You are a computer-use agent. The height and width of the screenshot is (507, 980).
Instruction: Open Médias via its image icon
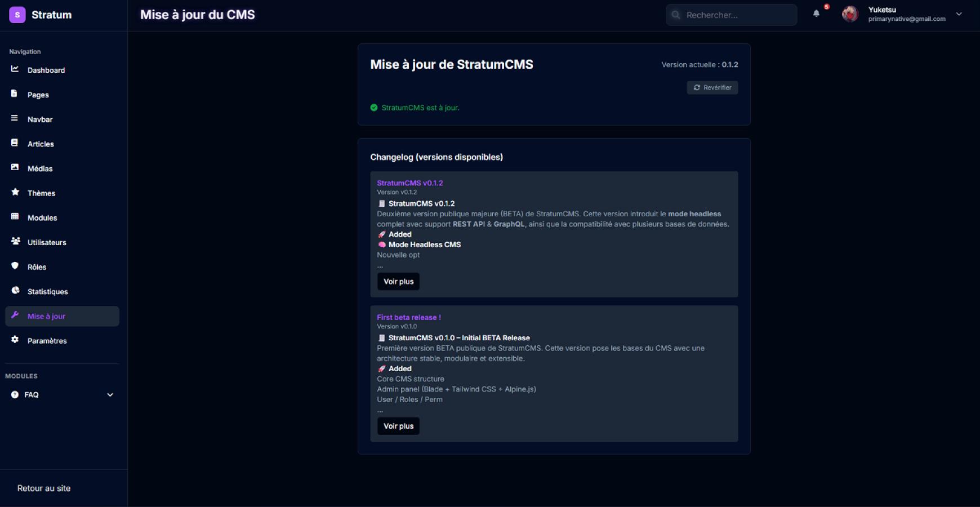pos(15,167)
